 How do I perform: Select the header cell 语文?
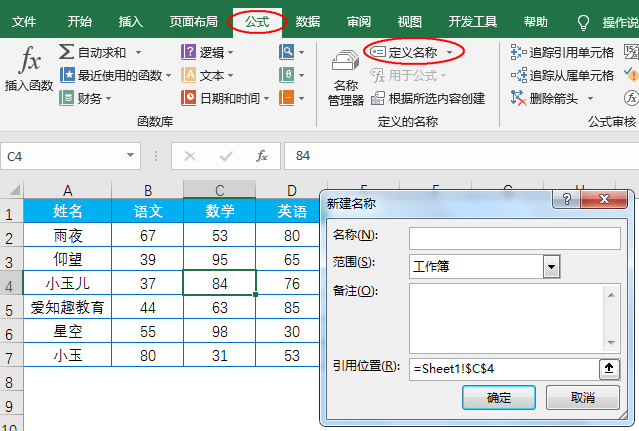148,211
